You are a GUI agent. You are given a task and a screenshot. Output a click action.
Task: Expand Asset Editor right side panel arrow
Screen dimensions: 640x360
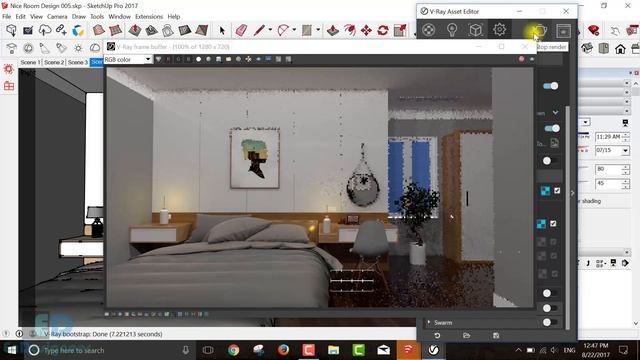coord(572,193)
